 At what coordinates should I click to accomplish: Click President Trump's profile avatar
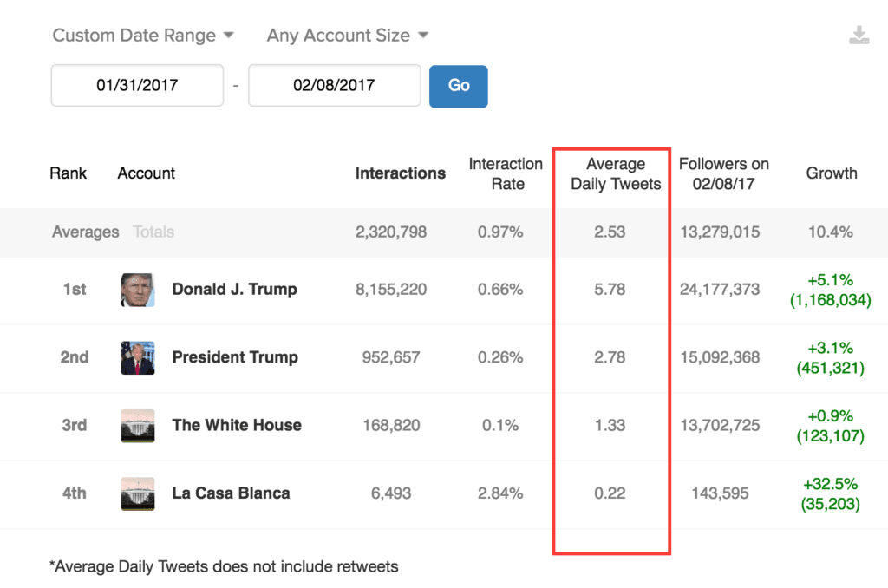click(137, 357)
